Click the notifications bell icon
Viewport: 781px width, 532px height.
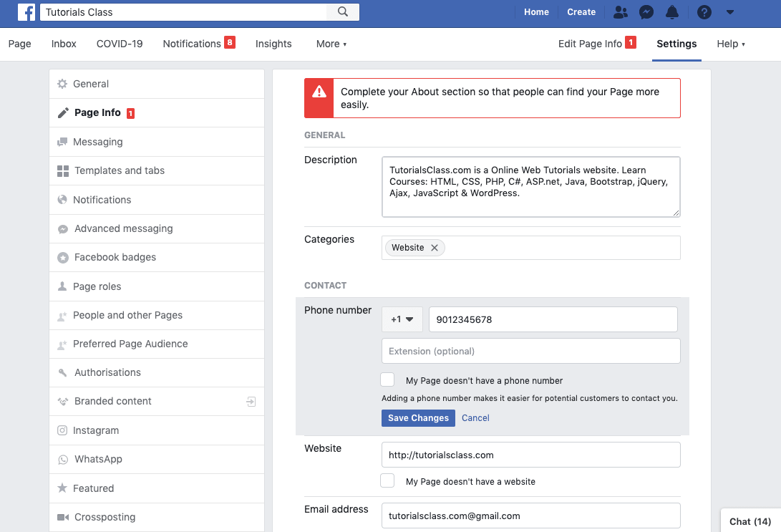673,11
